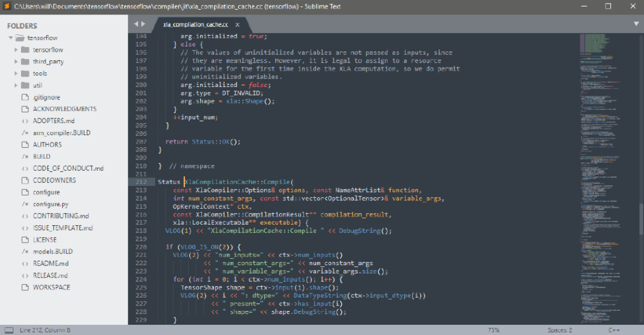Close the xla_compilation_cache.cc tab

click(x=238, y=25)
